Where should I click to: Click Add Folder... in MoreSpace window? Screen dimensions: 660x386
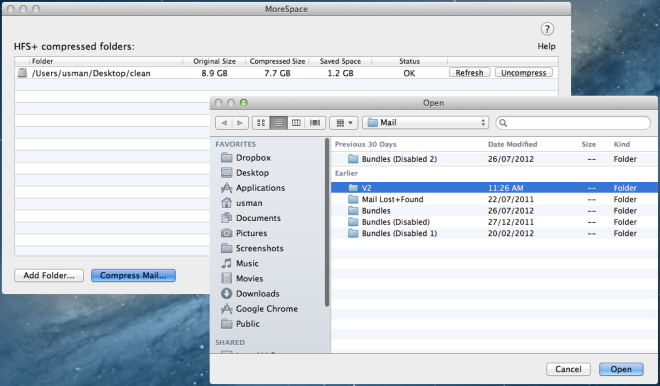pyautogui.click(x=49, y=276)
